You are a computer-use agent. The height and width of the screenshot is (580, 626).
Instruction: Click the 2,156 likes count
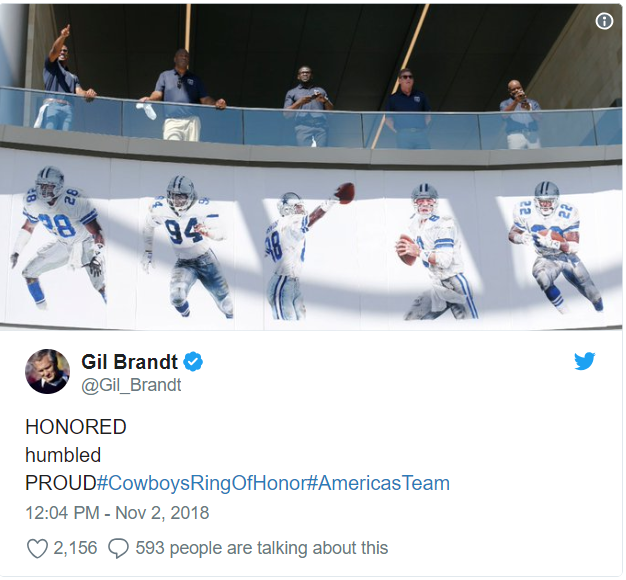[75, 548]
